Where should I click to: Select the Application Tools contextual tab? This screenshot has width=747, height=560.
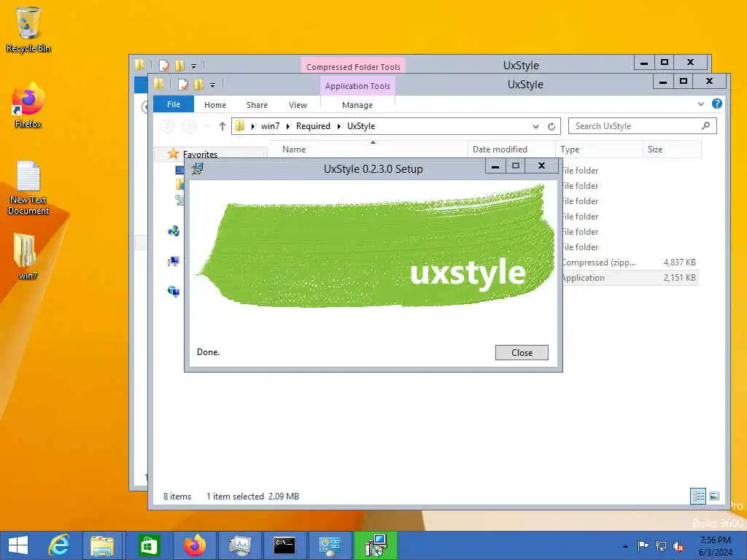(357, 86)
